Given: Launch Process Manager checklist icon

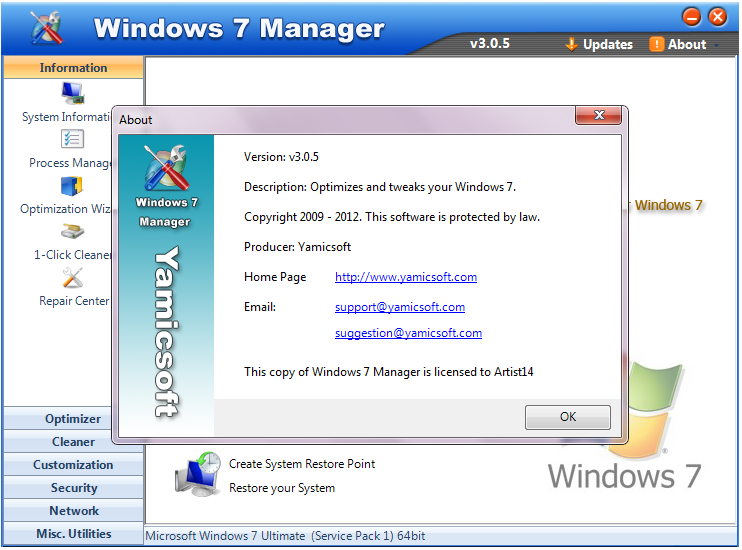Looking at the screenshot, I should coord(72,139).
